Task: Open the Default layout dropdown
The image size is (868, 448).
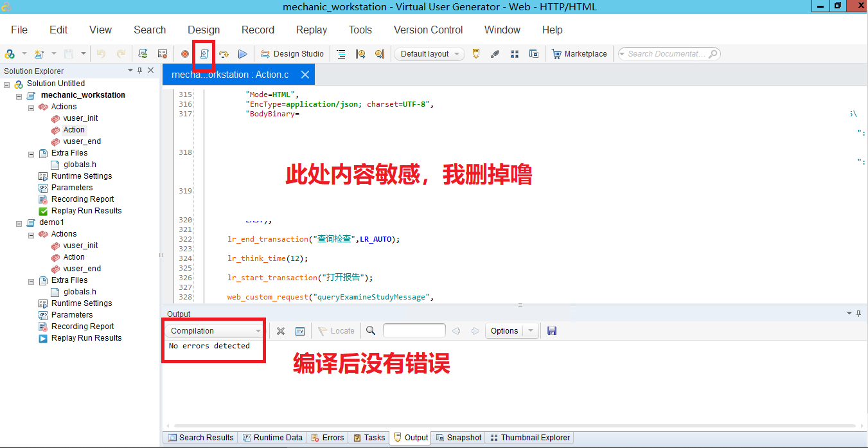Action: tap(429, 54)
